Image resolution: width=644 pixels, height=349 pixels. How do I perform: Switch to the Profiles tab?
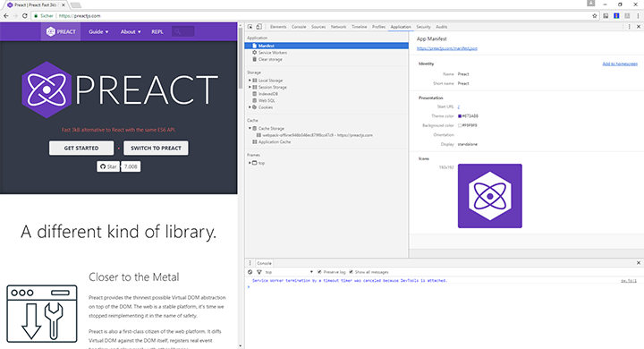[x=378, y=27]
